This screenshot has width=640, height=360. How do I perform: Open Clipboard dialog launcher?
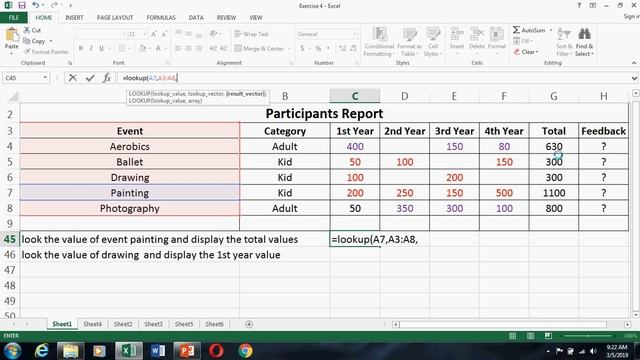(70, 63)
